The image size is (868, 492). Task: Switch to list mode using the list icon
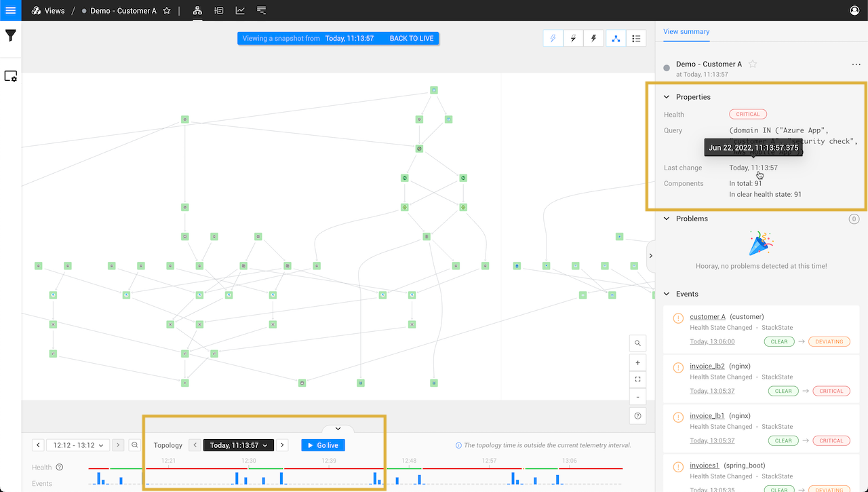pos(636,38)
